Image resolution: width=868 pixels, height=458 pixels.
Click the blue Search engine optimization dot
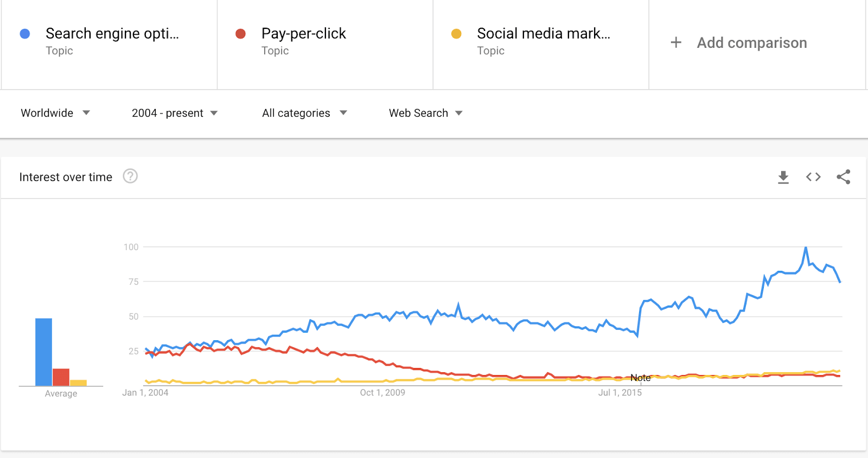(25, 34)
